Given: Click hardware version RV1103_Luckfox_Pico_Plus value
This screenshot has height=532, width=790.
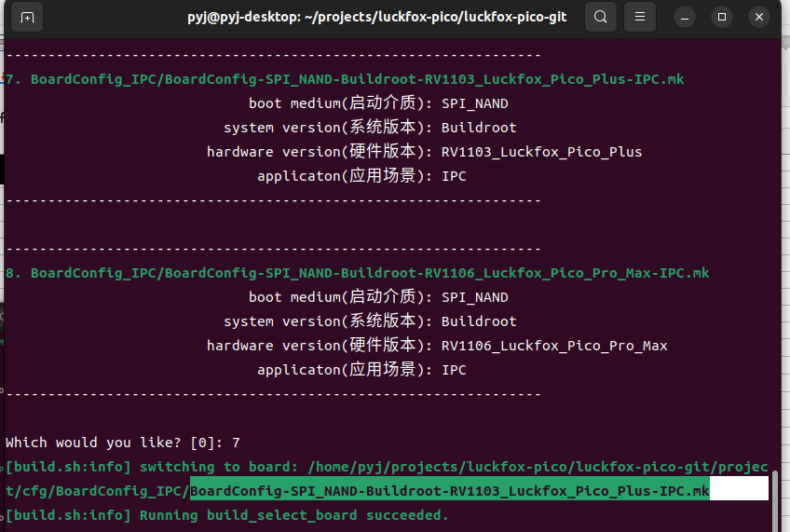Looking at the screenshot, I should 541,152.
